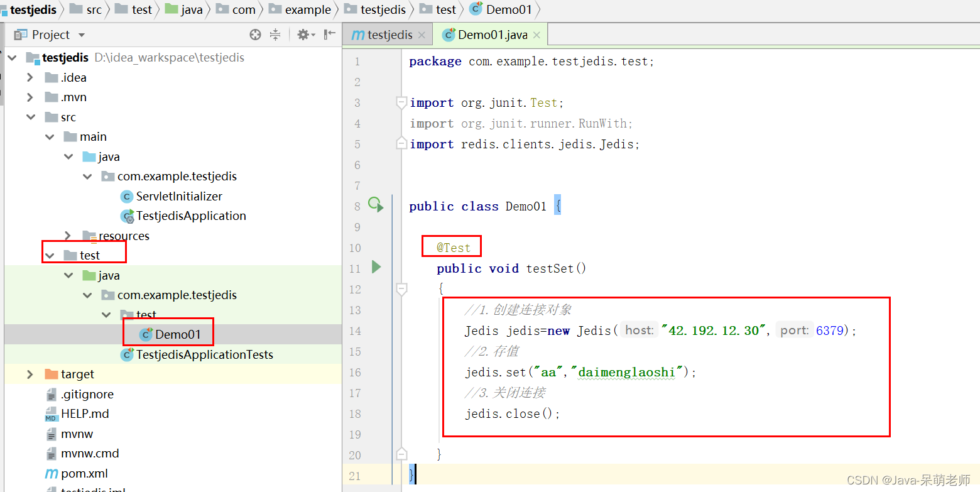This screenshot has width=980, height=492.
Task: Select the .gitignore file
Action: (x=87, y=394)
